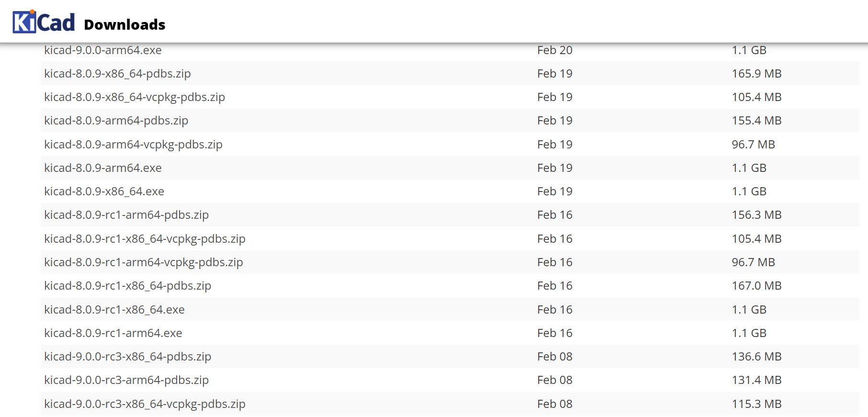Image resolution: width=868 pixels, height=417 pixels.
Task: Open kicad-8.0.9-rc1-arm64-pdbs.zip
Action: pyautogui.click(x=126, y=215)
